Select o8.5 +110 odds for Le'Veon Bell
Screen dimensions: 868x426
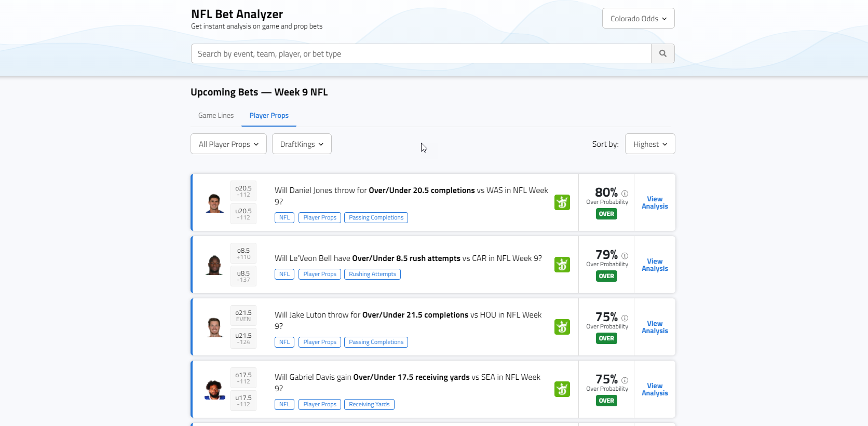point(243,254)
